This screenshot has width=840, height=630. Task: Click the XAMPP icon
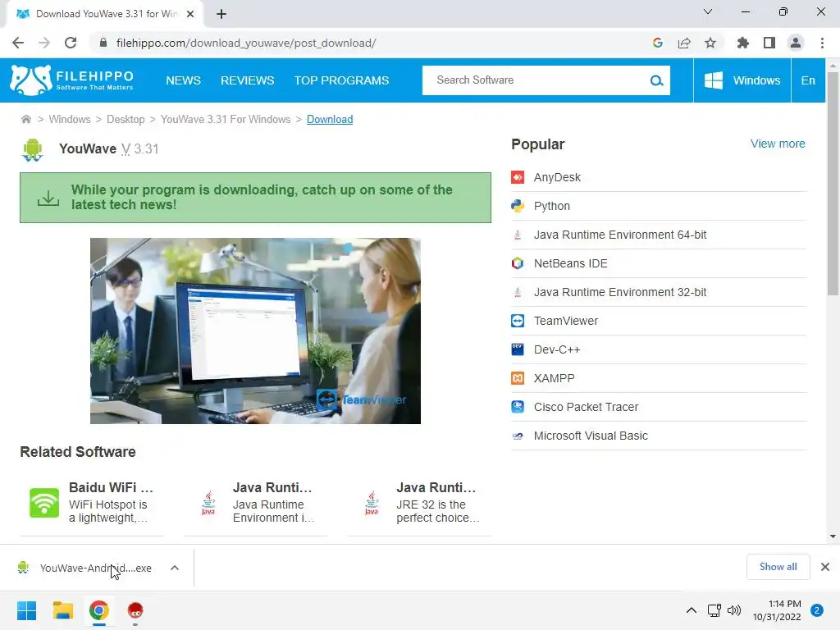pyautogui.click(x=518, y=378)
